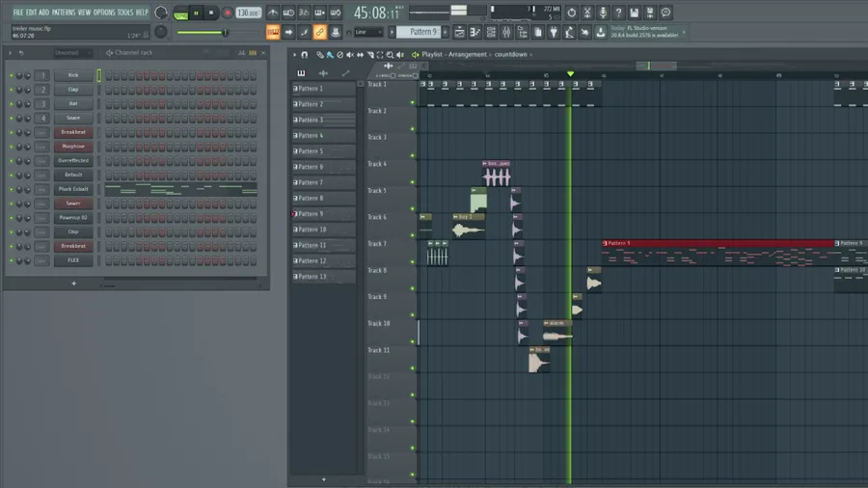Viewport: 868px width, 488px height.
Task: Click the FLEX channel button
Action: [73, 260]
